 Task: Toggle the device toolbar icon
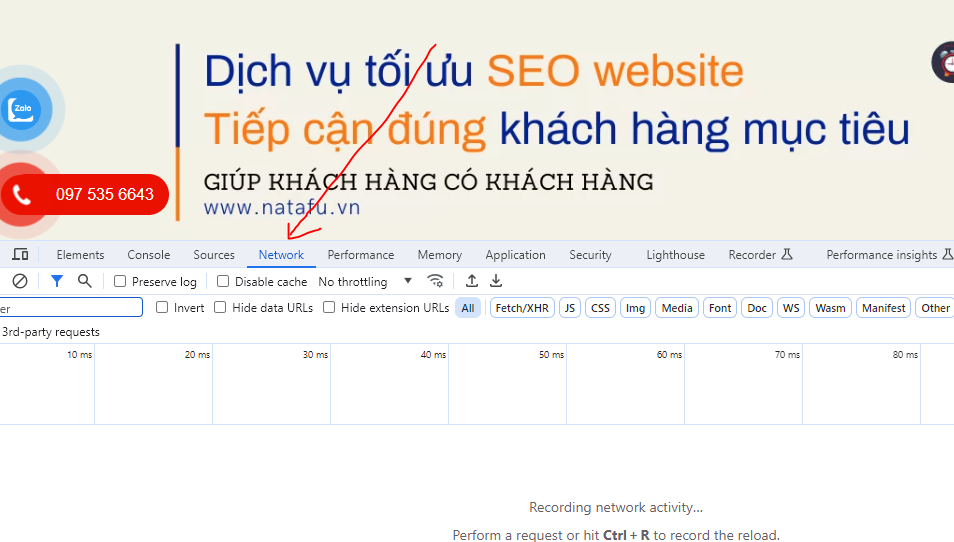[x=20, y=254]
